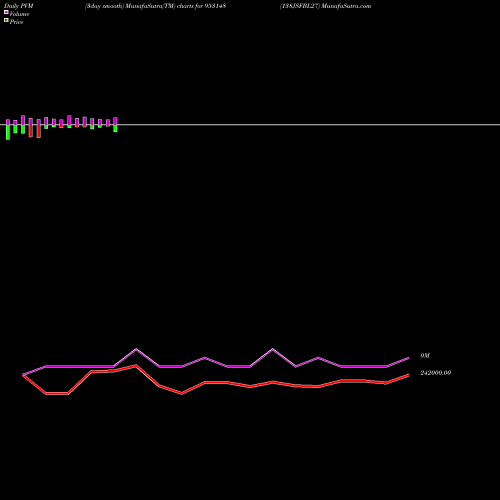Click the Volume legend color swatch
This screenshot has height=500, width=500.
coord(6,12)
